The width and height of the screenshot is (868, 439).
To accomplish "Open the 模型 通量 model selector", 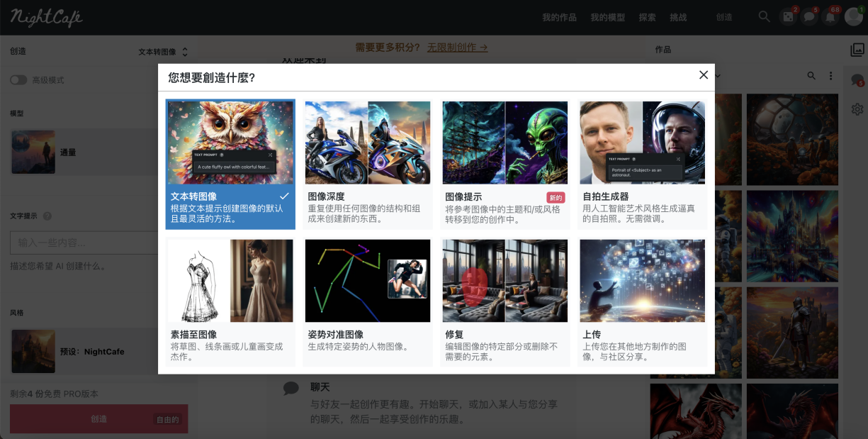I will 99,151.
